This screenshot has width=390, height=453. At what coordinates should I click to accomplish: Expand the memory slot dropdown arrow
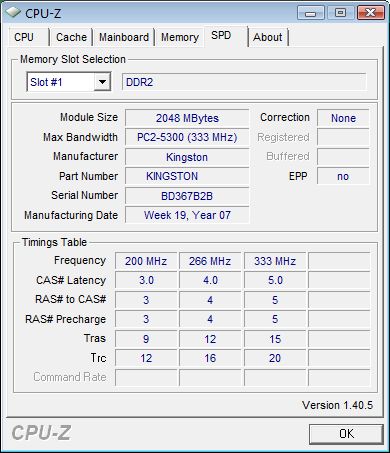pos(102,82)
